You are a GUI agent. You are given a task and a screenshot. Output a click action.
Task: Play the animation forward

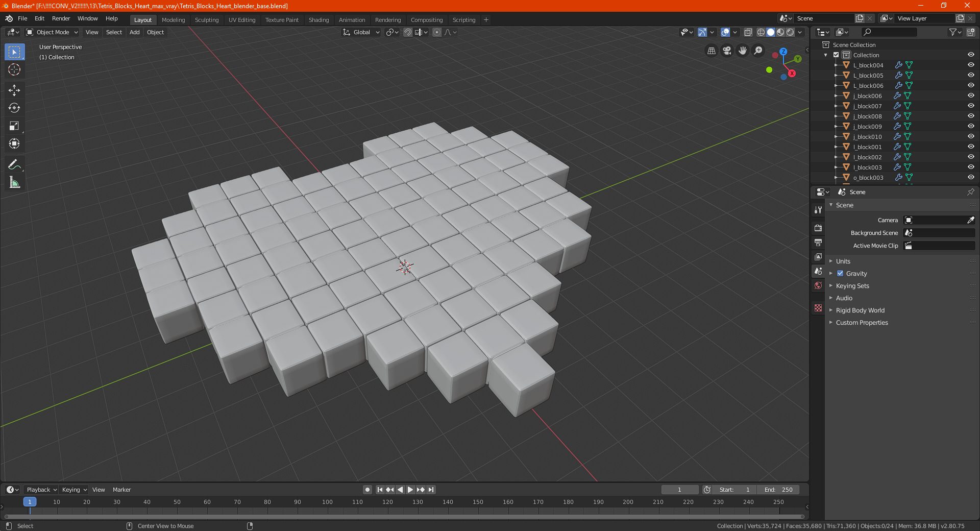[x=410, y=490]
